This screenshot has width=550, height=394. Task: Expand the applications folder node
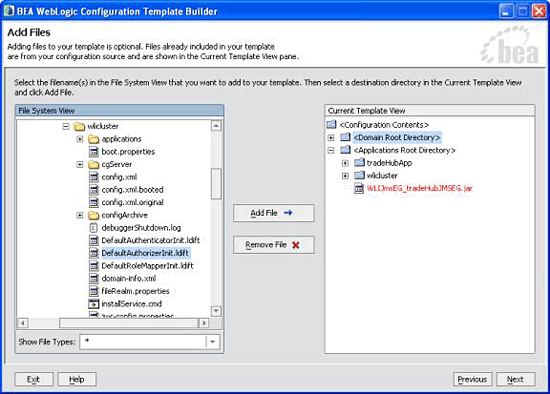pyautogui.click(x=80, y=139)
